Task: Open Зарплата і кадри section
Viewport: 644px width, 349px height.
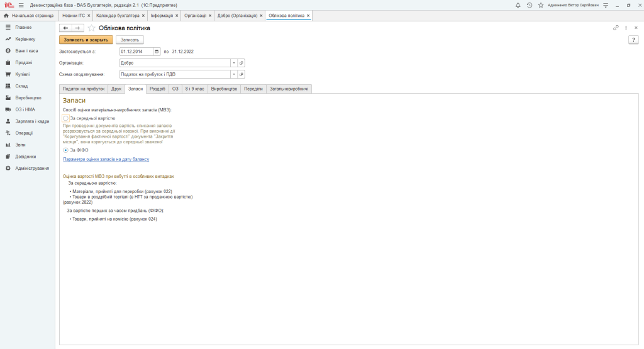Action: (x=32, y=121)
